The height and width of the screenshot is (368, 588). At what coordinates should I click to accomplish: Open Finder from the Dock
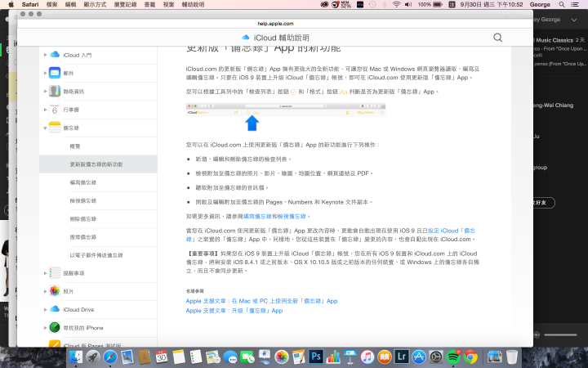point(76,357)
